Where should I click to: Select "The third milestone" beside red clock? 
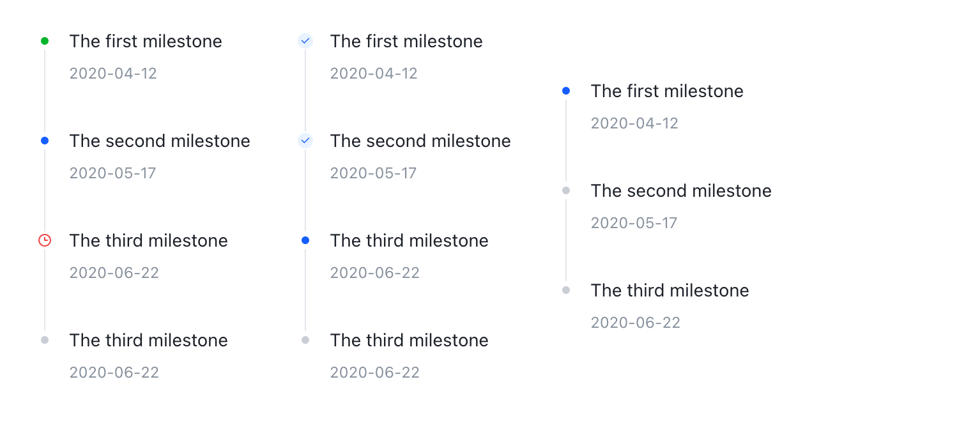148,241
